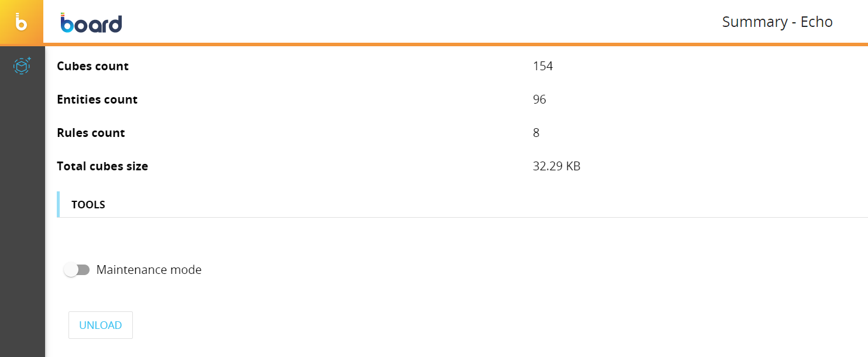
Task: Click the blank area right of UNLOAD
Action: point(410,325)
